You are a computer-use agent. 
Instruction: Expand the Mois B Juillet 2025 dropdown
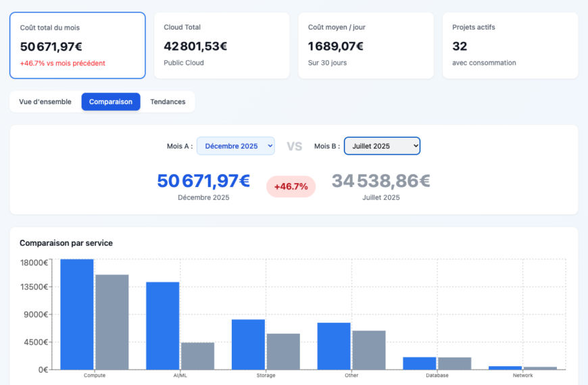tap(382, 146)
